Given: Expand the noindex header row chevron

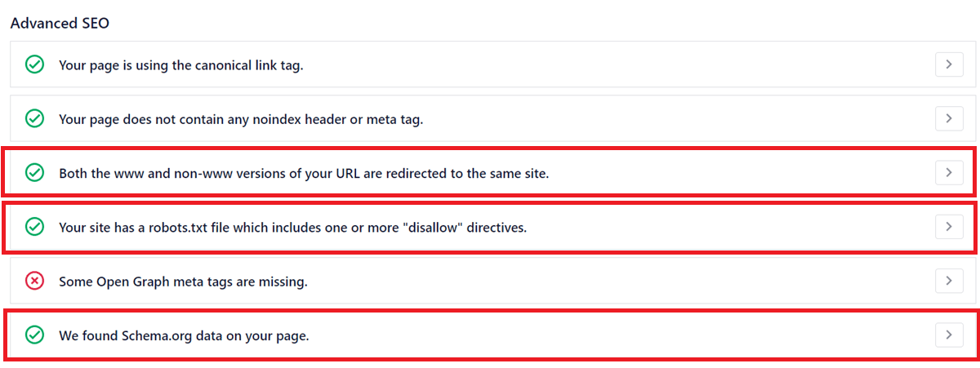Looking at the screenshot, I should pos(949,119).
